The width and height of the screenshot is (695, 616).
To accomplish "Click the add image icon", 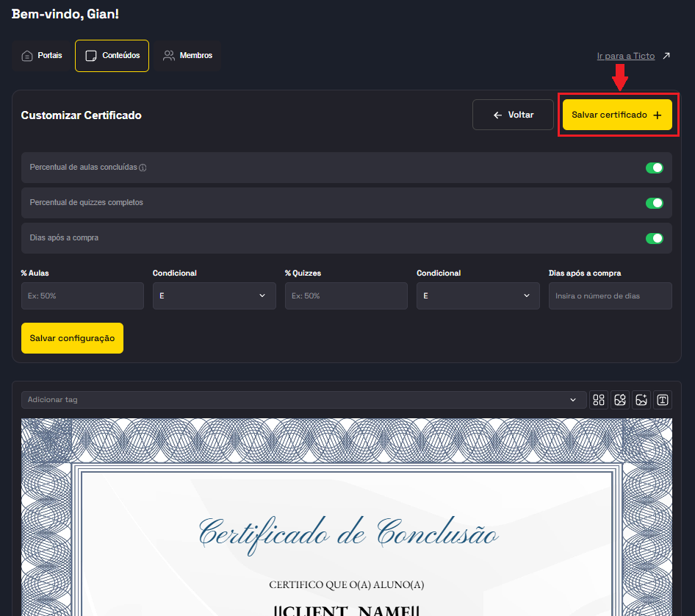I will 641,400.
